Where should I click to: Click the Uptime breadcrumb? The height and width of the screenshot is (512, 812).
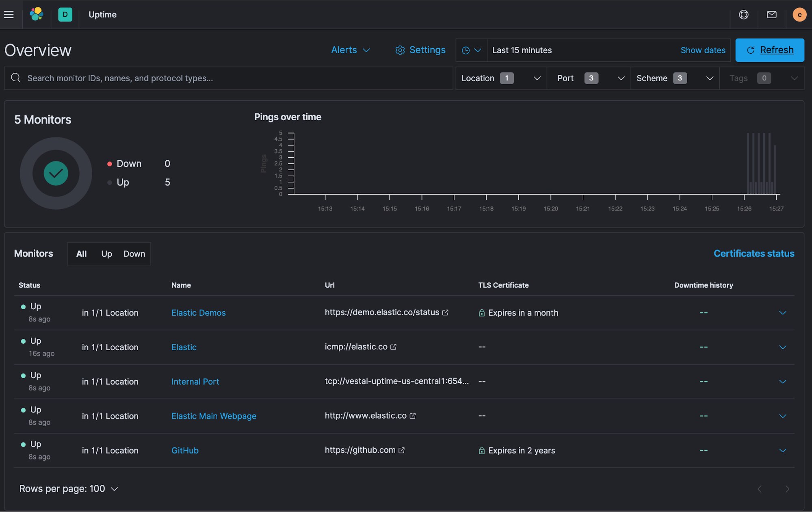point(102,15)
